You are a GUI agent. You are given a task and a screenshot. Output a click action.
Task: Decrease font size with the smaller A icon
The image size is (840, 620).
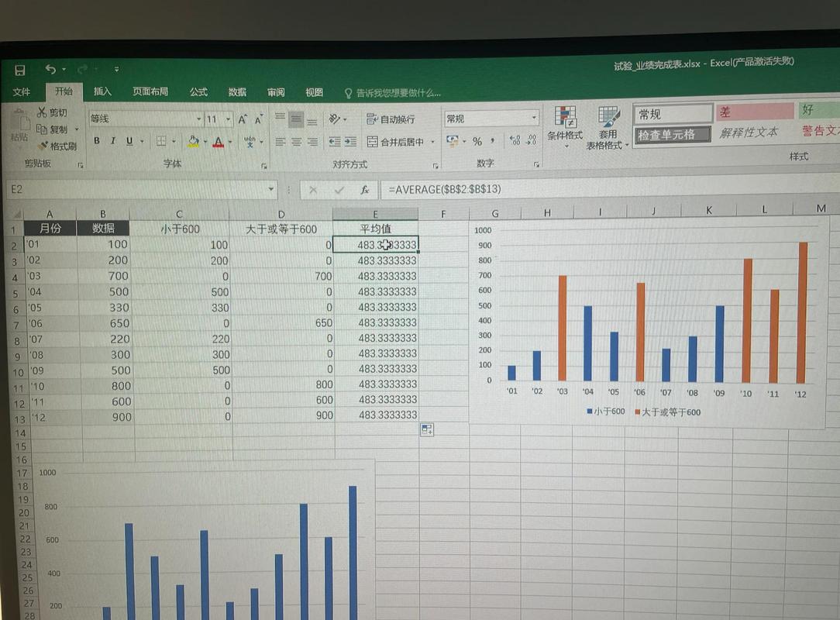pyautogui.click(x=259, y=119)
